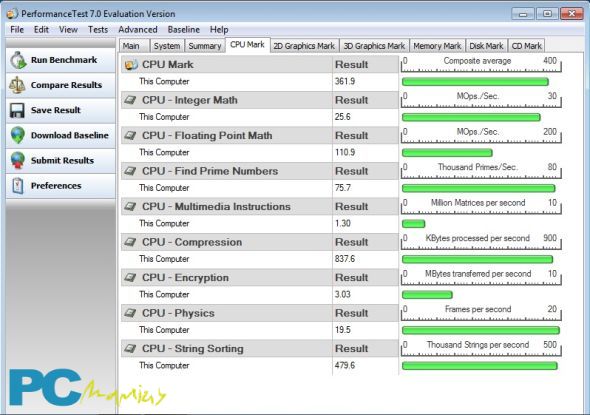Select the CPU Mark result value 361.9
The image size is (590, 415).
click(345, 82)
